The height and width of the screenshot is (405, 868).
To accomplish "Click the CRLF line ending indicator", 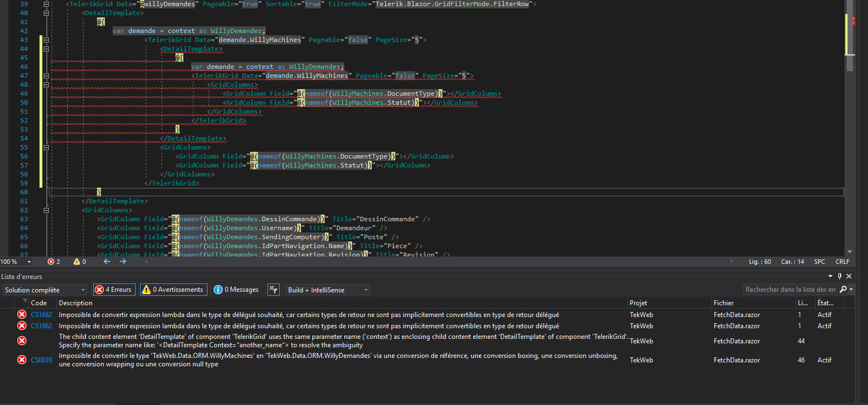I will coord(842,262).
